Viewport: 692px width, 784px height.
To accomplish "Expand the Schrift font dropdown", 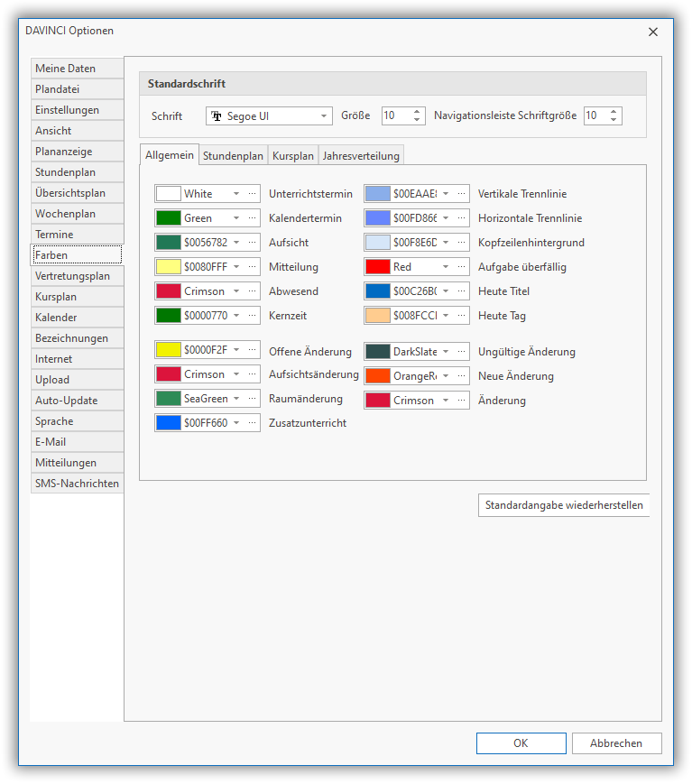I will [324, 116].
